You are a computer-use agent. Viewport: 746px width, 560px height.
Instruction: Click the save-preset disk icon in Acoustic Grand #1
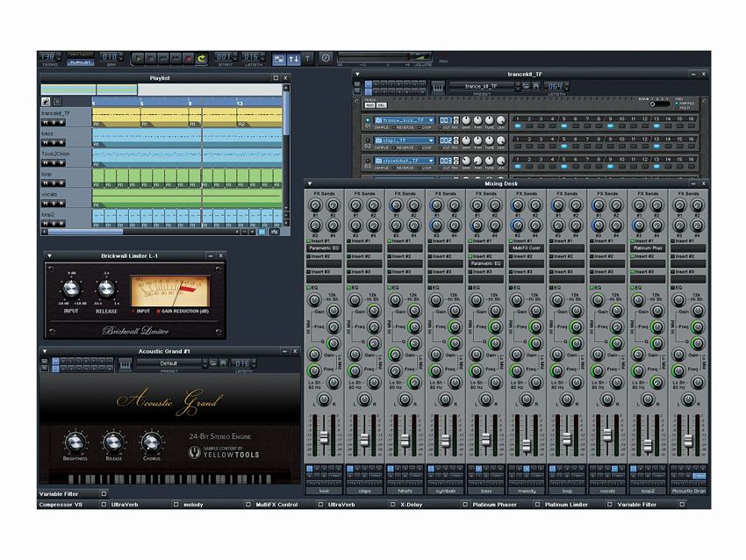pos(223,363)
